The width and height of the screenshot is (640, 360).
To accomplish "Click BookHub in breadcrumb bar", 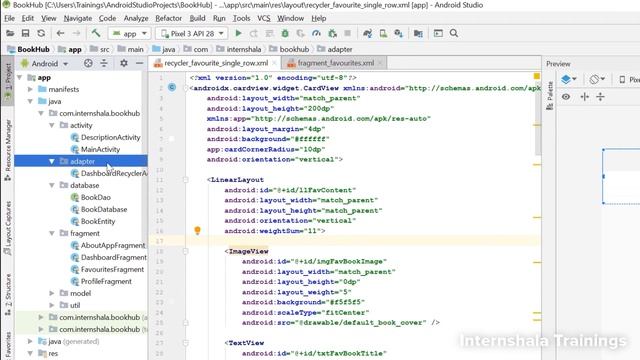I will click(29, 49).
